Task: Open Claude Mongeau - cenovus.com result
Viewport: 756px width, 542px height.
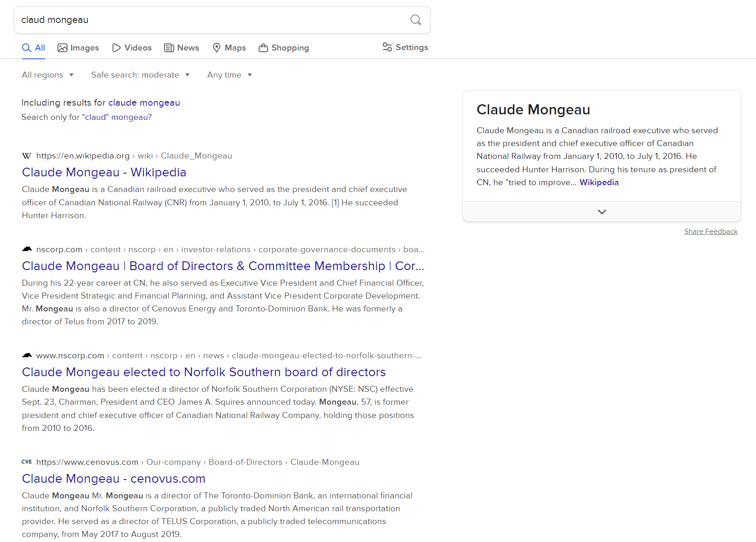Action: coord(114,479)
